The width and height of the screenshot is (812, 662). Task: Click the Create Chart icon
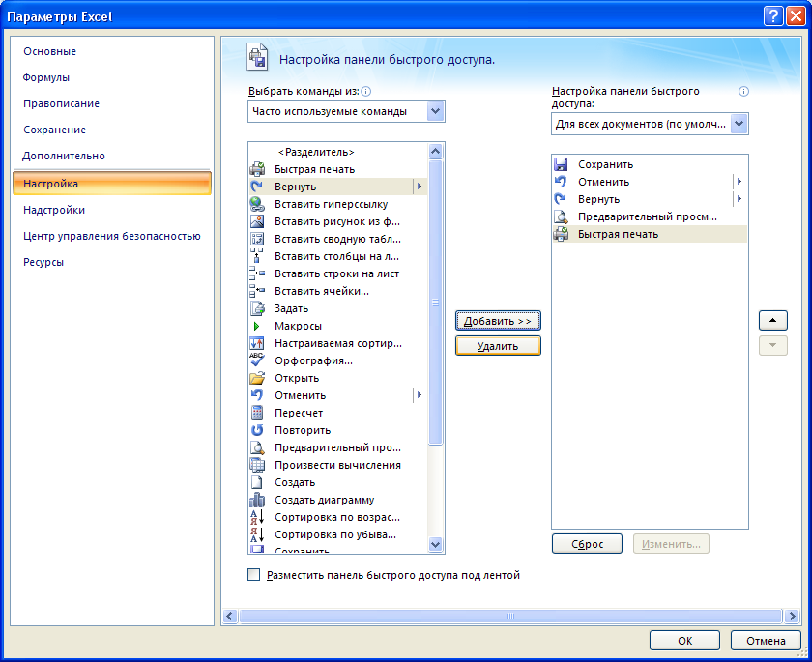coord(257,500)
